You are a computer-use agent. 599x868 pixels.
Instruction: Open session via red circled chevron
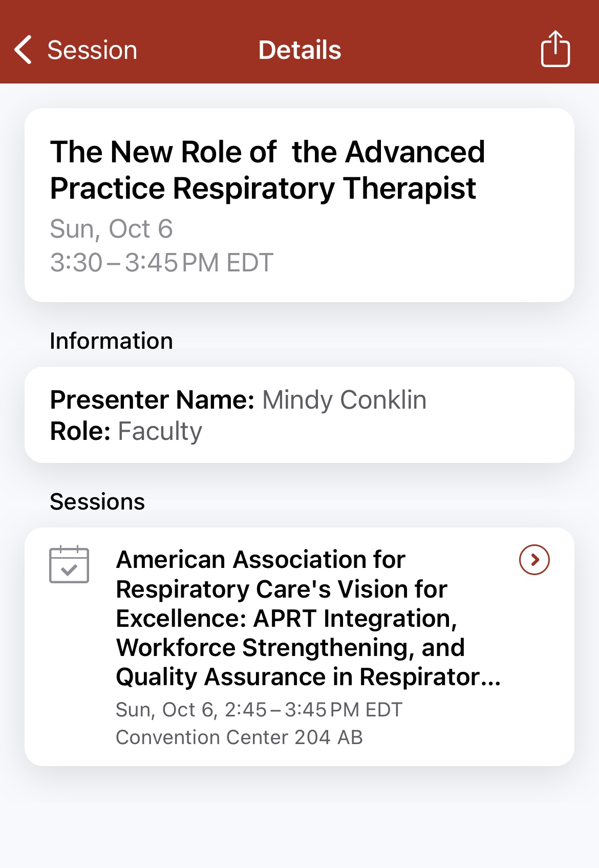coord(534,560)
